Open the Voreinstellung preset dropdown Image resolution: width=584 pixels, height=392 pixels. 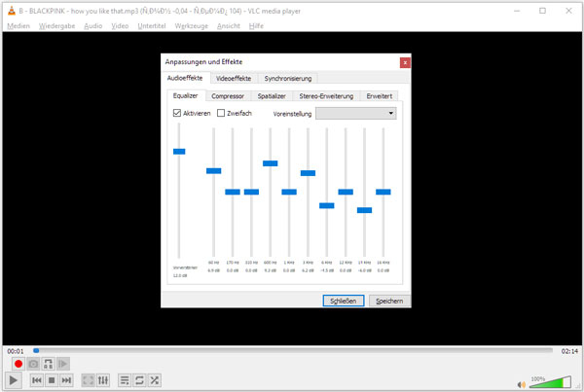[x=356, y=113]
